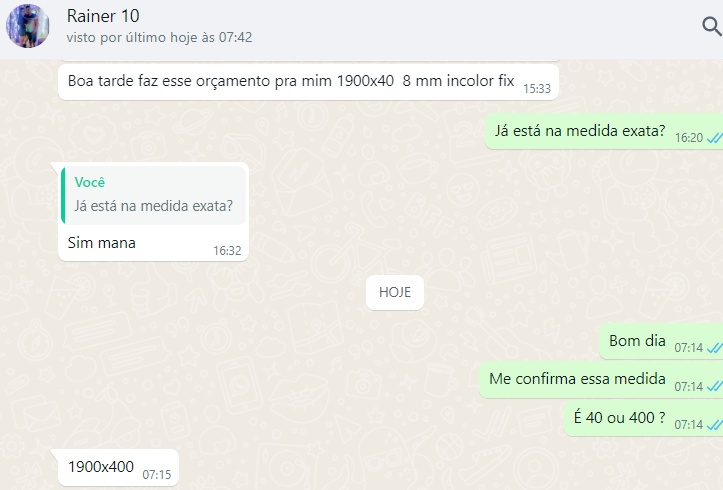
Task: Open Rainer 10 profile picture
Action: pos(27,26)
